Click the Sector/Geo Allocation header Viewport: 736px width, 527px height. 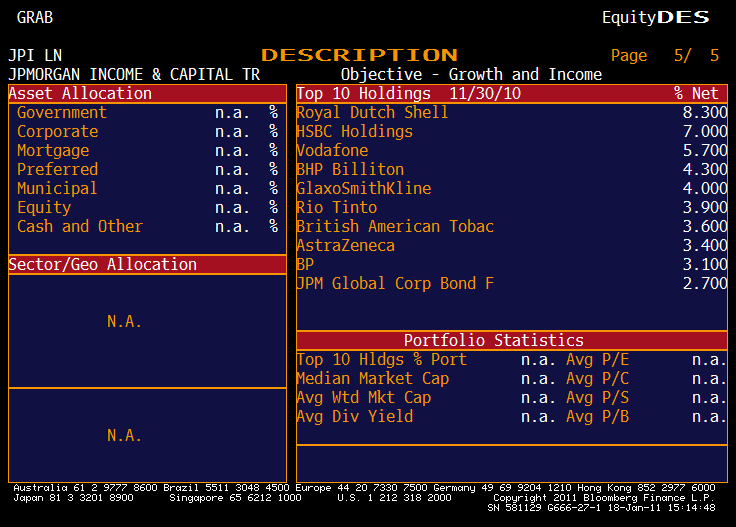click(x=103, y=265)
